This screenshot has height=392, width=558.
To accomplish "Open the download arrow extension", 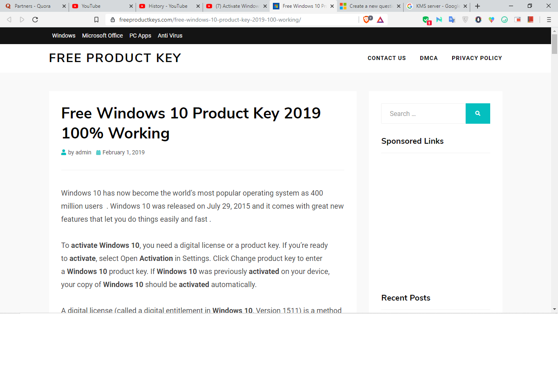I will coord(478,20).
